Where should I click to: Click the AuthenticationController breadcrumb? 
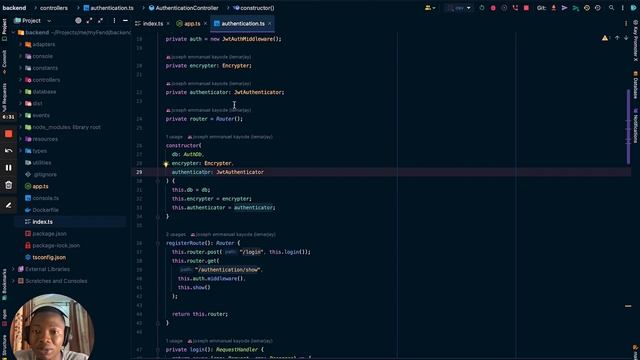(x=184, y=8)
